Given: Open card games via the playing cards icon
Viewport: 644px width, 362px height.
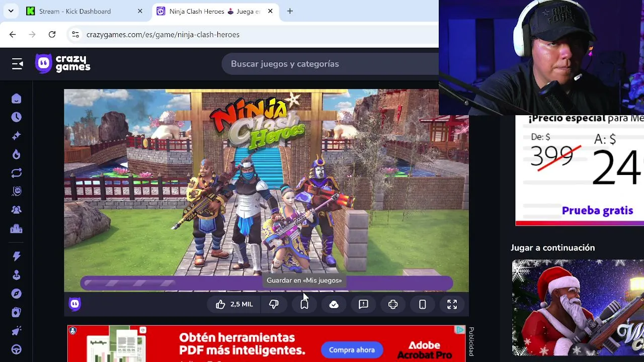Looking at the screenshot, I should [16, 312].
